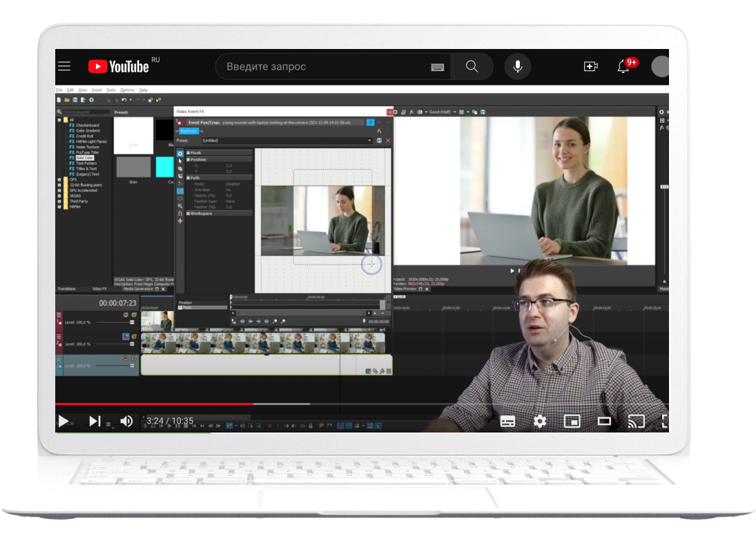Click the Undo arrow in toolbar

(124, 100)
